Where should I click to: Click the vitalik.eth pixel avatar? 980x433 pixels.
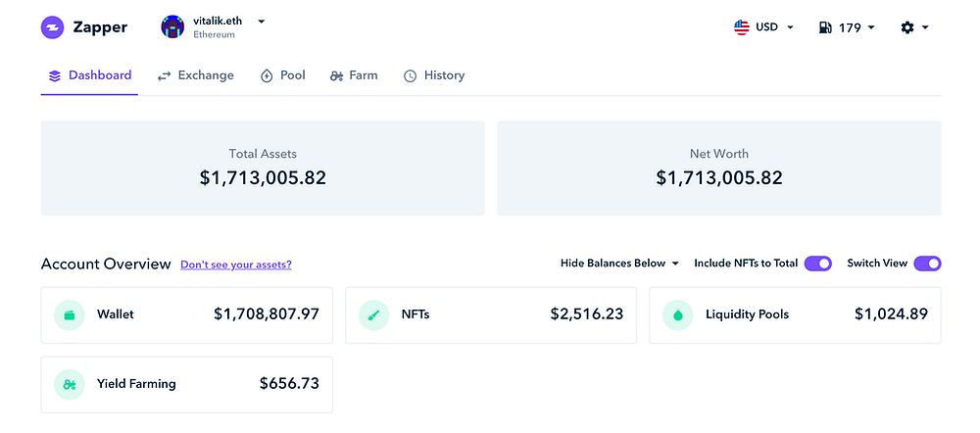[172, 26]
